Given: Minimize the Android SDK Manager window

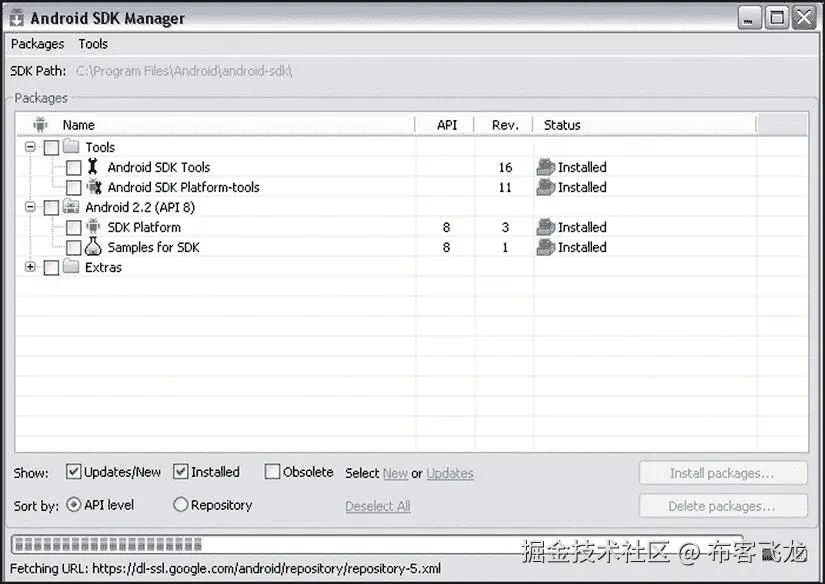Looking at the screenshot, I should coord(749,18).
